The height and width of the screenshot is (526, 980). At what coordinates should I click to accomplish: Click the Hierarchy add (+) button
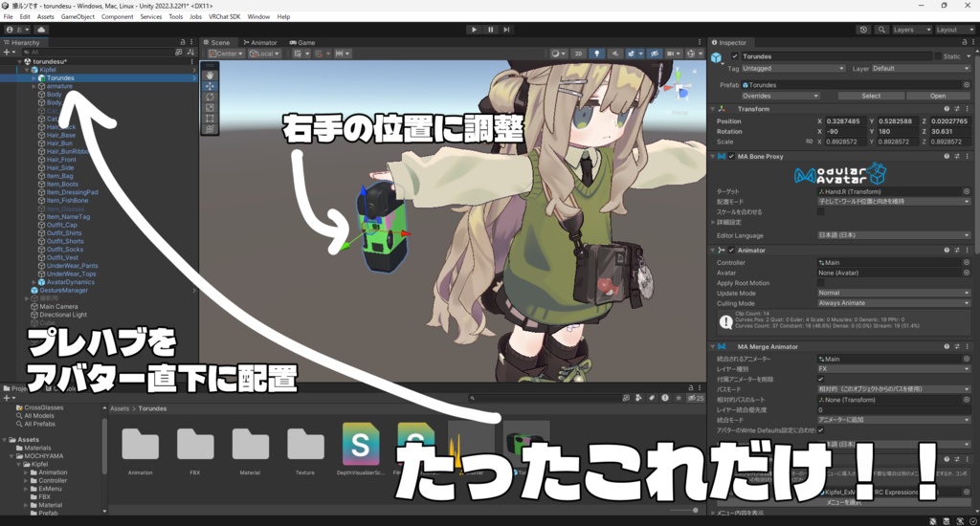[x=8, y=53]
